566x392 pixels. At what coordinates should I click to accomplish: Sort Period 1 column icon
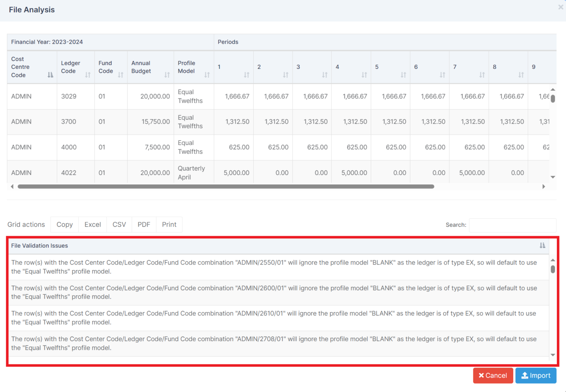pos(246,75)
